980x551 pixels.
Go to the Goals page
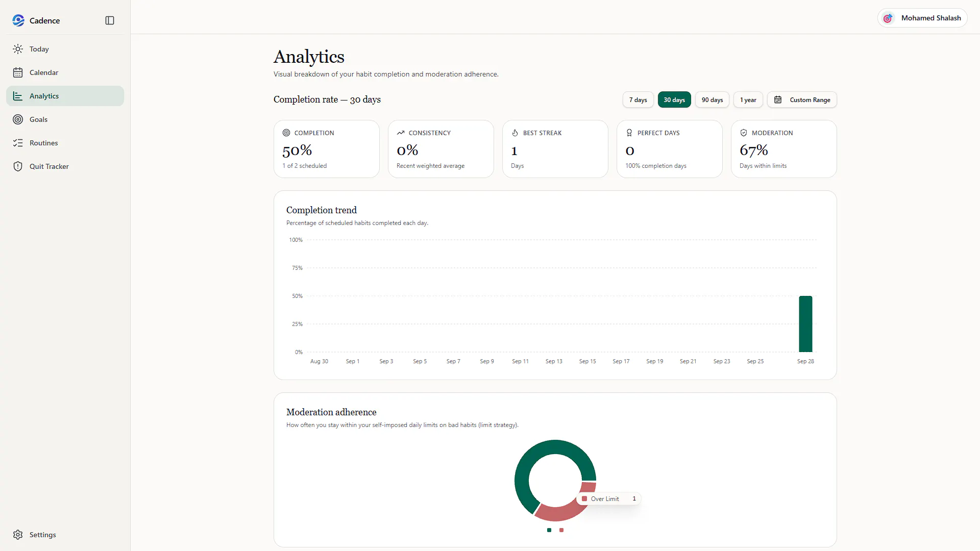coord(65,119)
